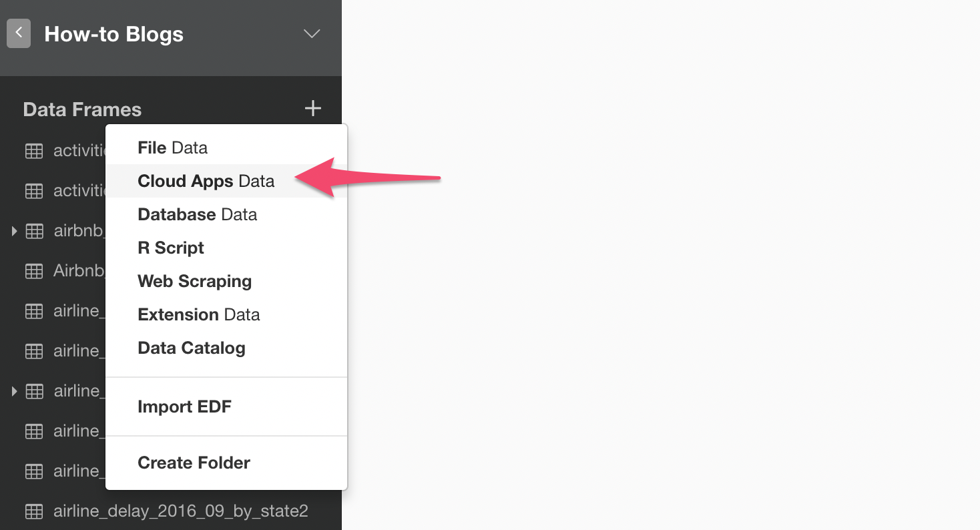Expand the airbnb data frame triangle
The width and height of the screenshot is (980, 530).
coord(14,231)
